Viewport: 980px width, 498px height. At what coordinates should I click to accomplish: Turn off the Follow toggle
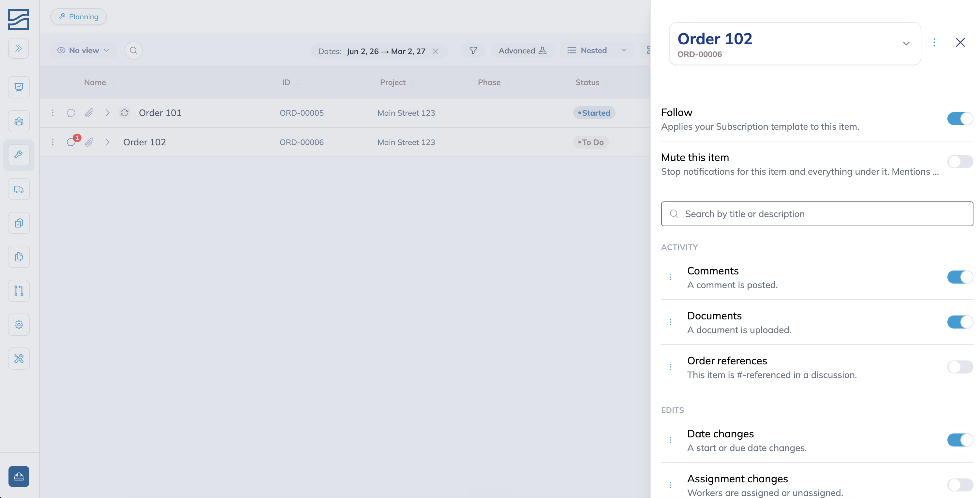click(x=959, y=119)
